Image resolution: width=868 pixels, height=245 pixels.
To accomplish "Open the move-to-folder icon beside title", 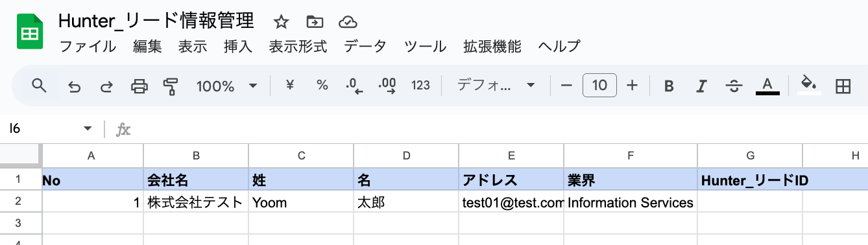I will pyautogui.click(x=315, y=22).
